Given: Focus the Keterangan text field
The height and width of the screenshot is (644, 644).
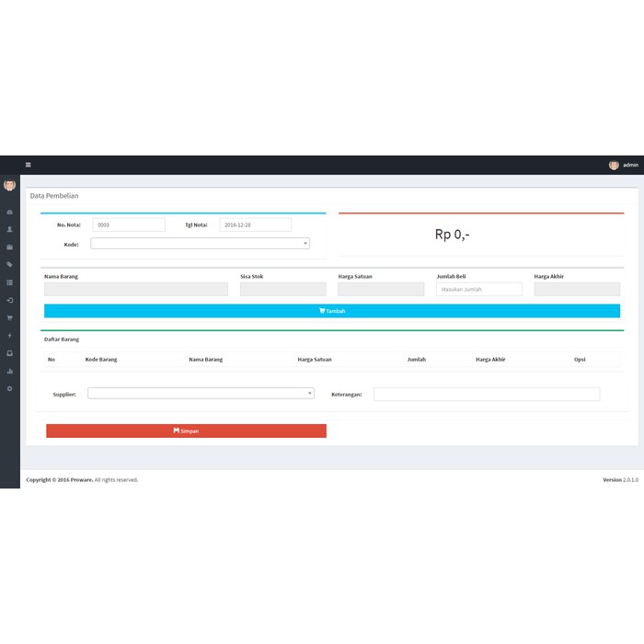Looking at the screenshot, I should click(x=487, y=395).
